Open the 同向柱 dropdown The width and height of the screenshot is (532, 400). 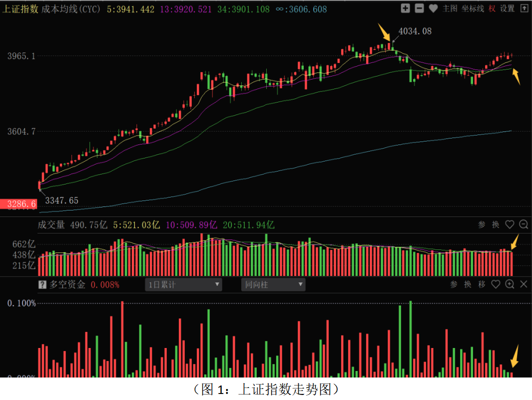point(273,285)
